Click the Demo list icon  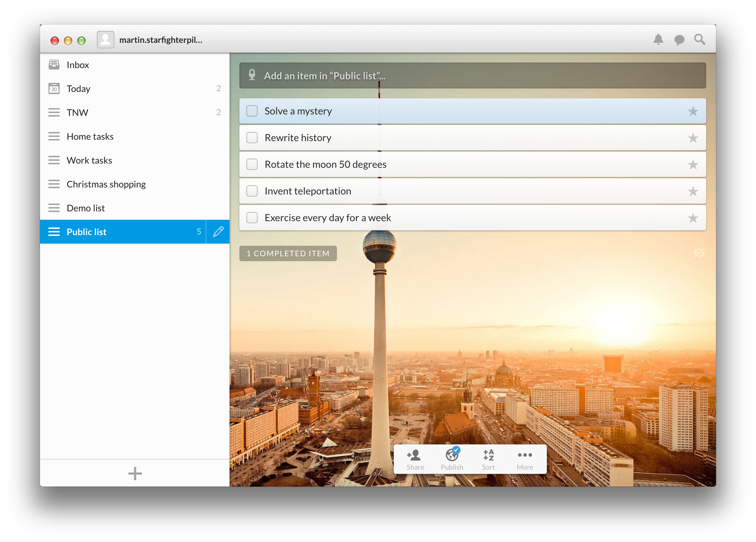[54, 208]
